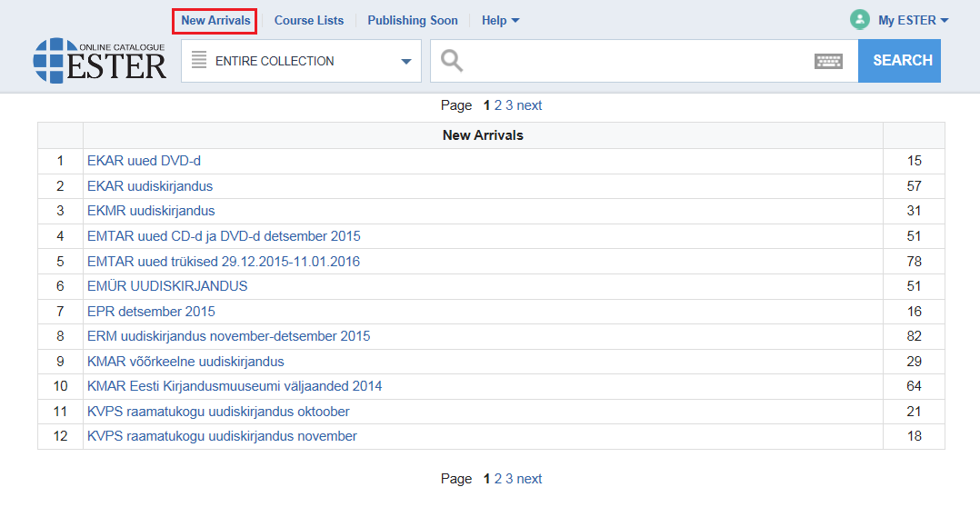The width and height of the screenshot is (980, 517).
Task: Go to page 3 in bottom pagination
Action: click(509, 479)
